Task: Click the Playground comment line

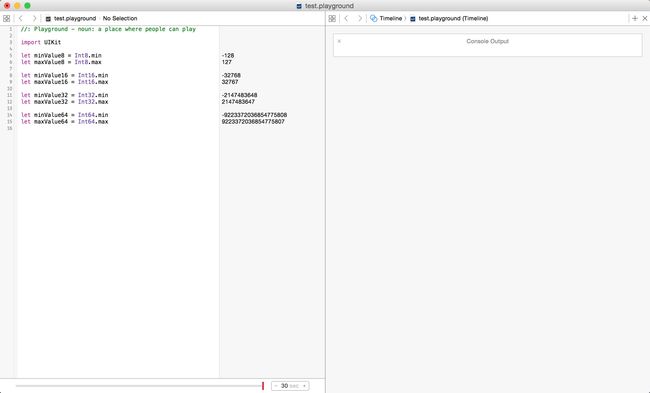Action: [108, 29]
